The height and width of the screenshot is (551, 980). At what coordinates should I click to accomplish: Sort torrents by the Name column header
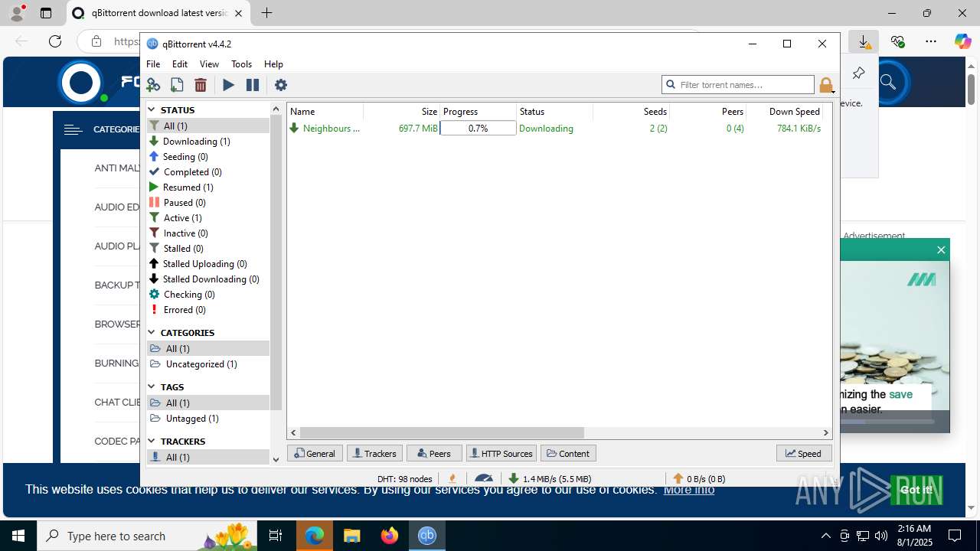tap(325, 111)
